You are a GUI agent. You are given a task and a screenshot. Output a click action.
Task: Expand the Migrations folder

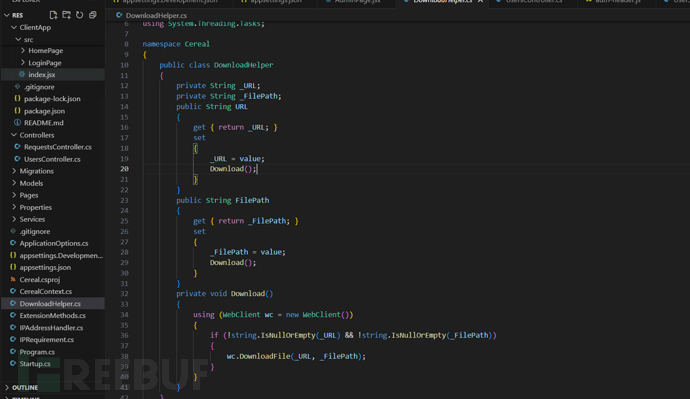click(x=14, y=171)
